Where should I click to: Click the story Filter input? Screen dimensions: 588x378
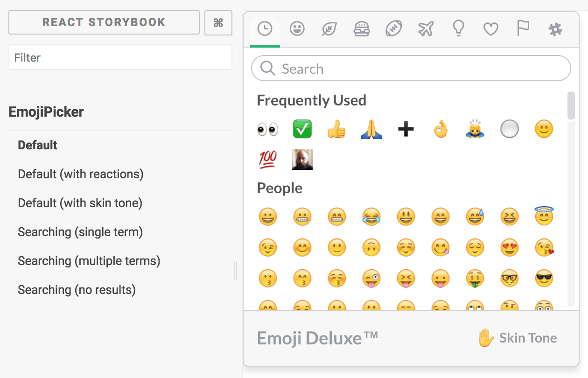[x=120, y=57]
